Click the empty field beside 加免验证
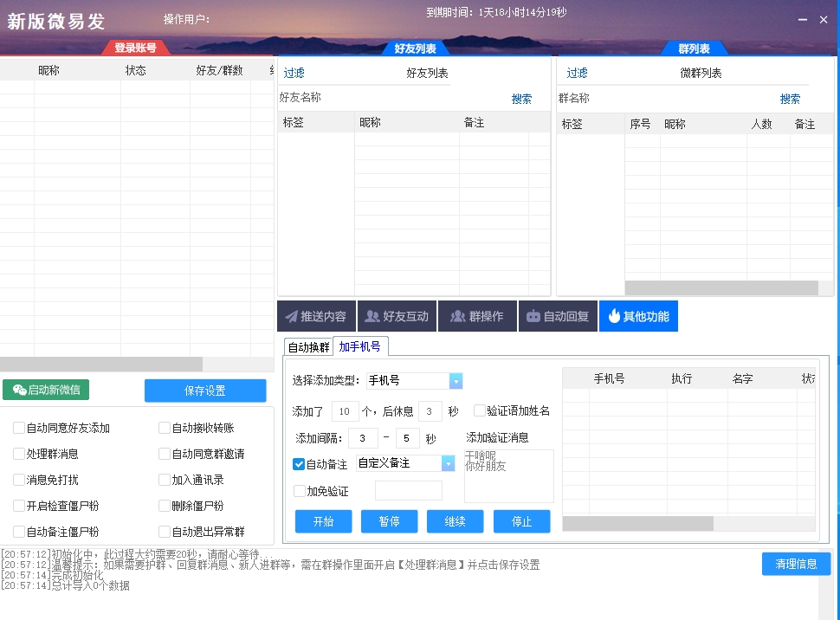 point(409,490)
